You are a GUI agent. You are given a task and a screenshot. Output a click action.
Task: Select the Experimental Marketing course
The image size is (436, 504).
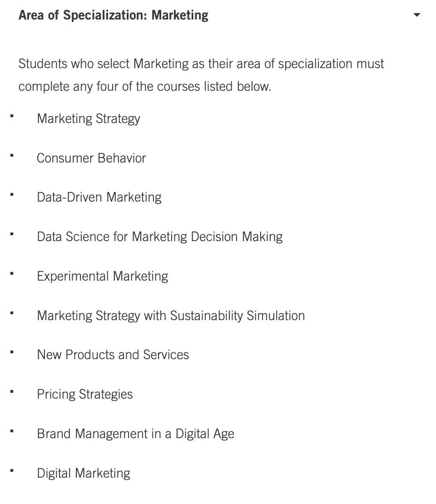103,277
